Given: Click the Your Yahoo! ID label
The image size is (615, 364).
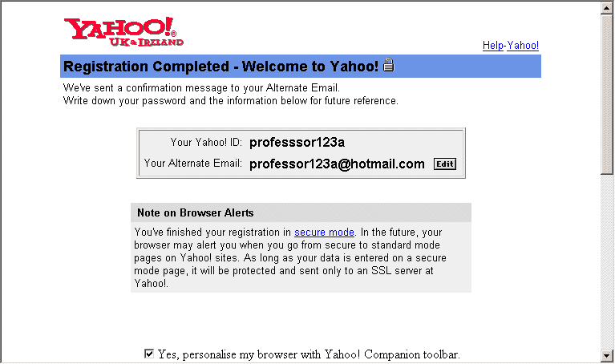Looking at the screenshot, I should 206,143.
